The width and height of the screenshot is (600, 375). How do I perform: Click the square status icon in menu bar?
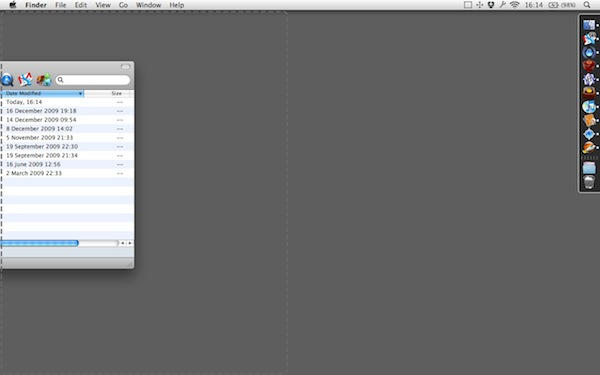tap(468, 5)
